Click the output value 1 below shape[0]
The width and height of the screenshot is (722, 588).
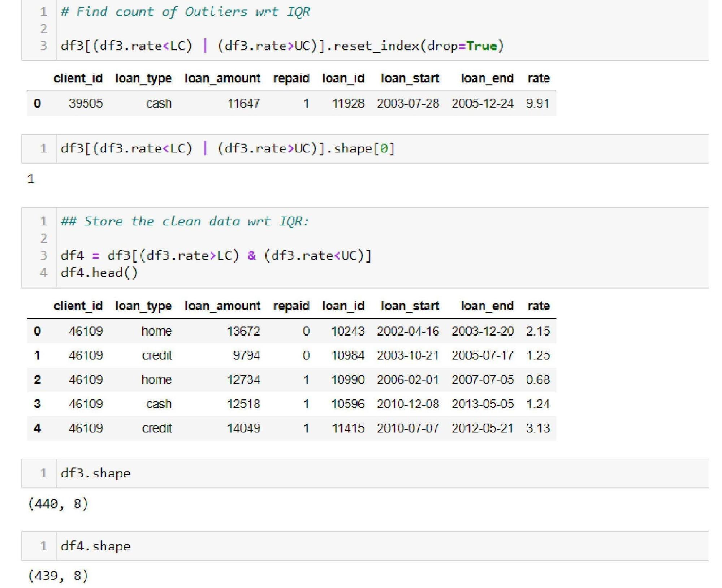31,179
